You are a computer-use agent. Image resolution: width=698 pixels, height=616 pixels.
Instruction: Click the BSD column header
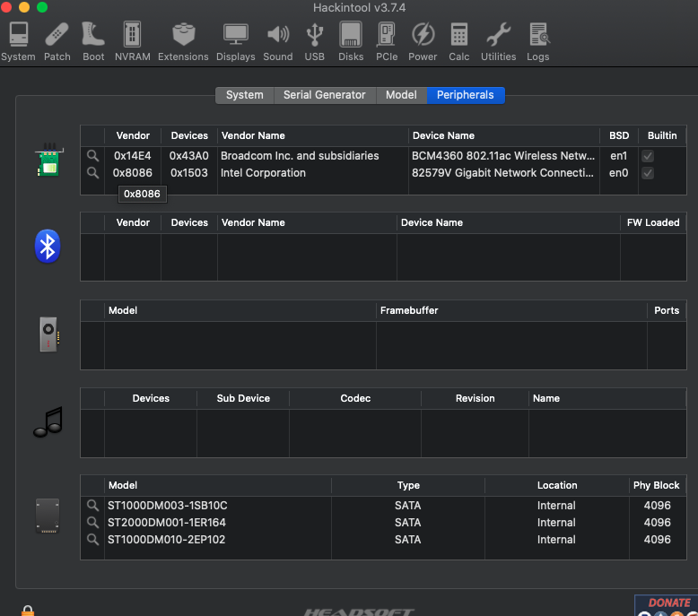point(619,135)
